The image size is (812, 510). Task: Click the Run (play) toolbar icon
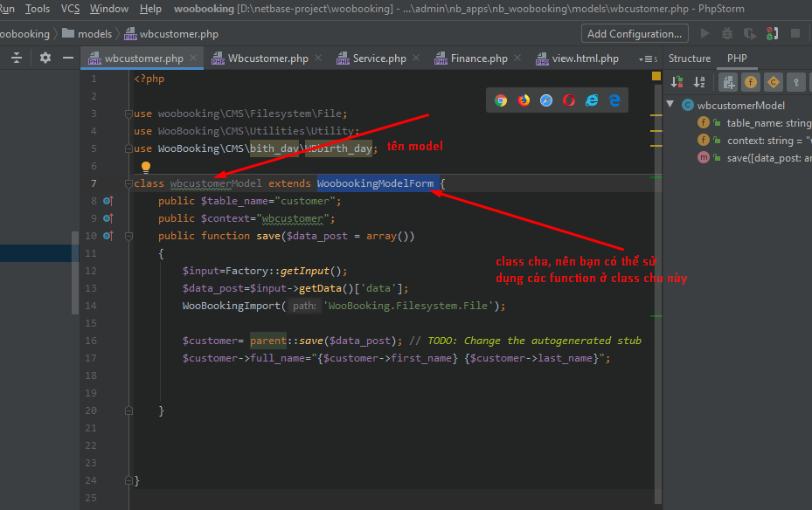[x=705, y=34]
